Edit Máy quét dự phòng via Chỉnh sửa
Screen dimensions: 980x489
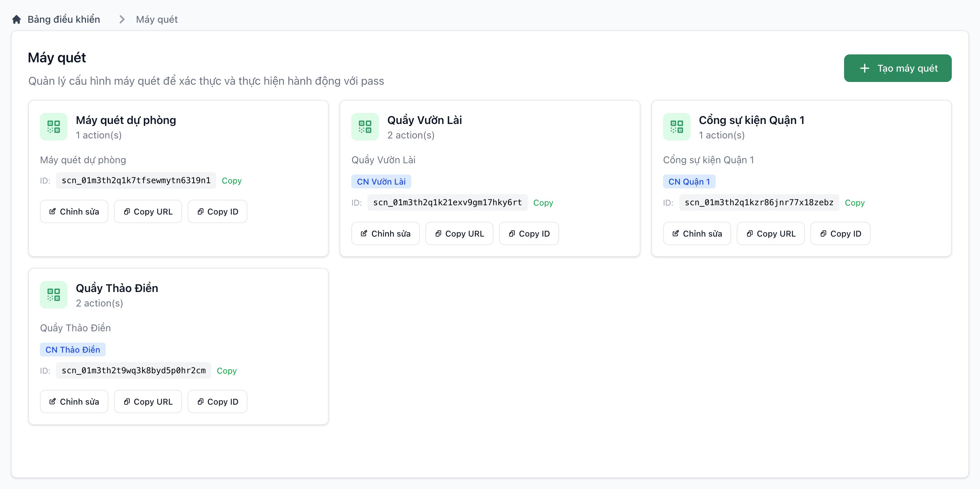coord(74,211)
